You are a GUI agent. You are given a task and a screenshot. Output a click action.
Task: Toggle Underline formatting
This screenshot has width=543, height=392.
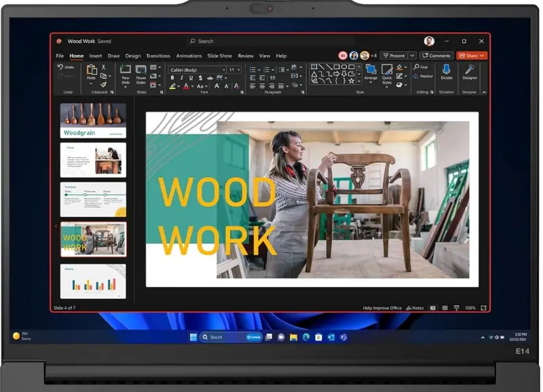pyautogui.click(x=190, y=77)
